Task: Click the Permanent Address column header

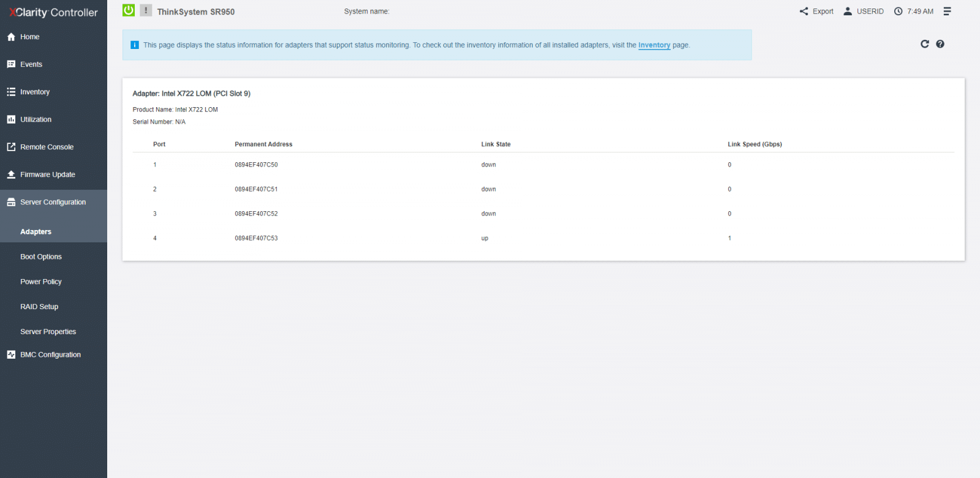Action: [x=263, y=144]
